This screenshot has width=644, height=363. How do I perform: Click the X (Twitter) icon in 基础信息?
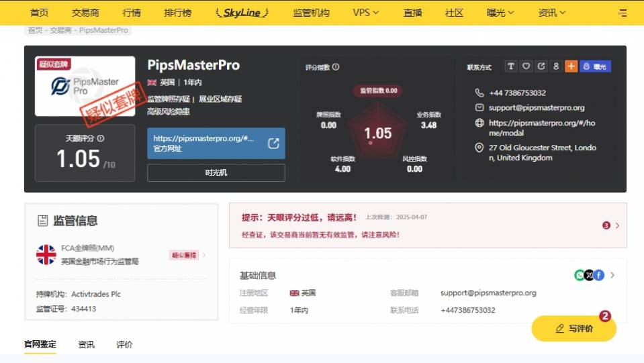click(x=589, y=275)
